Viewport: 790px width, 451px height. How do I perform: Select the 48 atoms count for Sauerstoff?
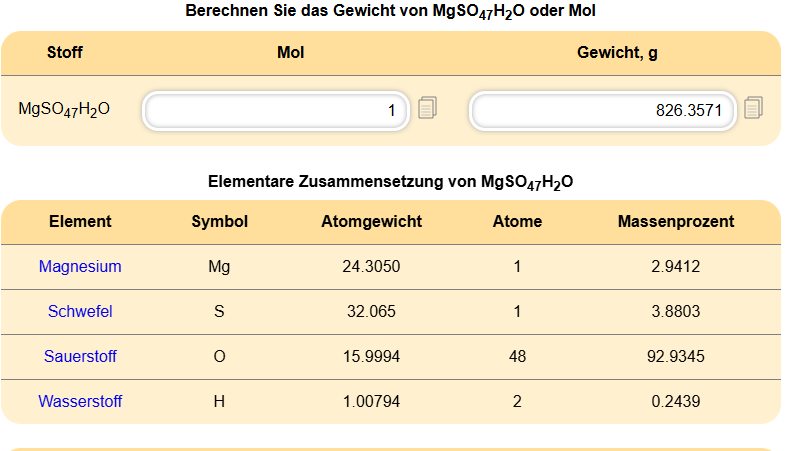coord(517,357)
